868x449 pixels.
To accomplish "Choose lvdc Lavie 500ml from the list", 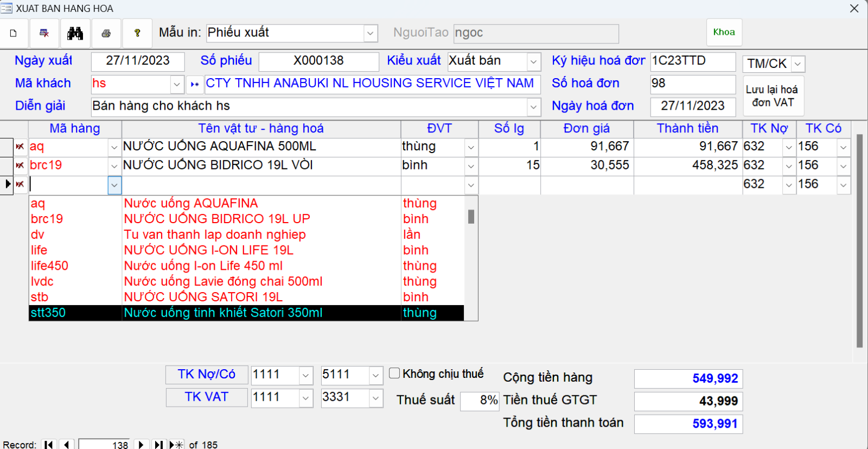I will [222, 281].
